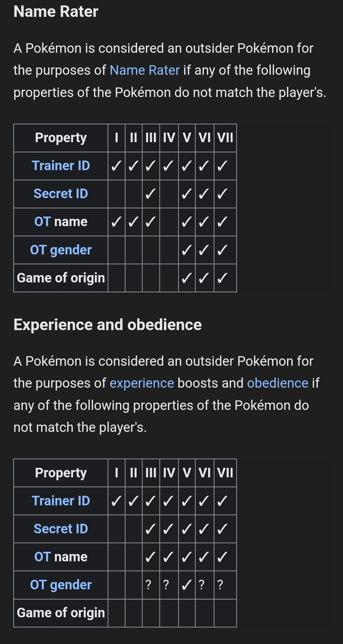Click Game of origin cell in Name Rater table
Viewport: 343px width, 644px height.
point(61,278)
